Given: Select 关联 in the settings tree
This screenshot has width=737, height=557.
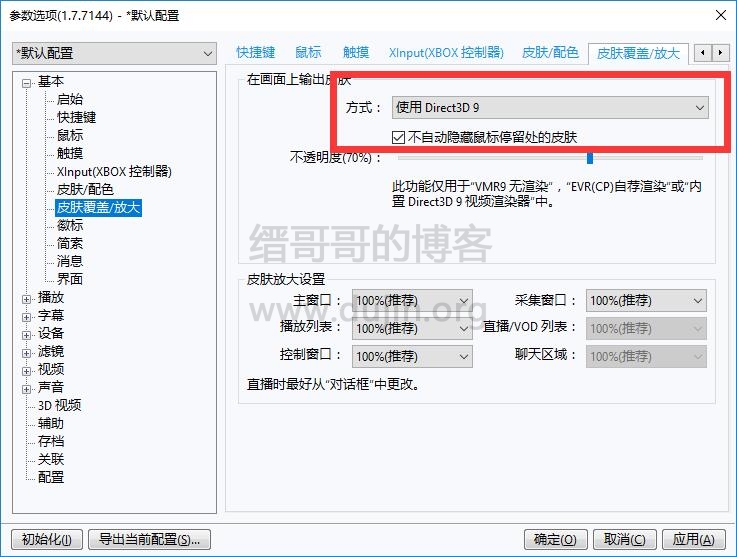Looking at the screenshot, I should [x=51, y=459].
